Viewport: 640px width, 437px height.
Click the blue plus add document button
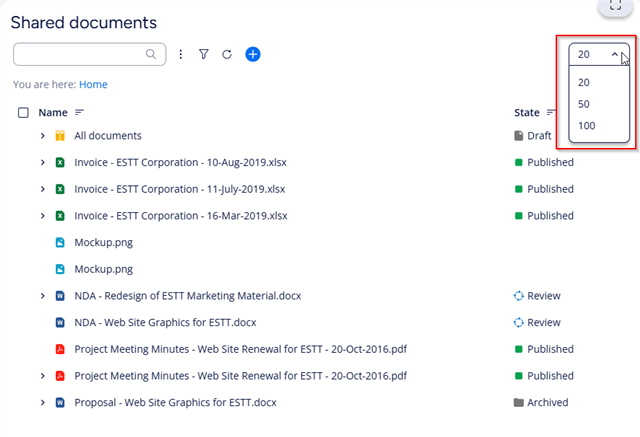coord(253,54)
